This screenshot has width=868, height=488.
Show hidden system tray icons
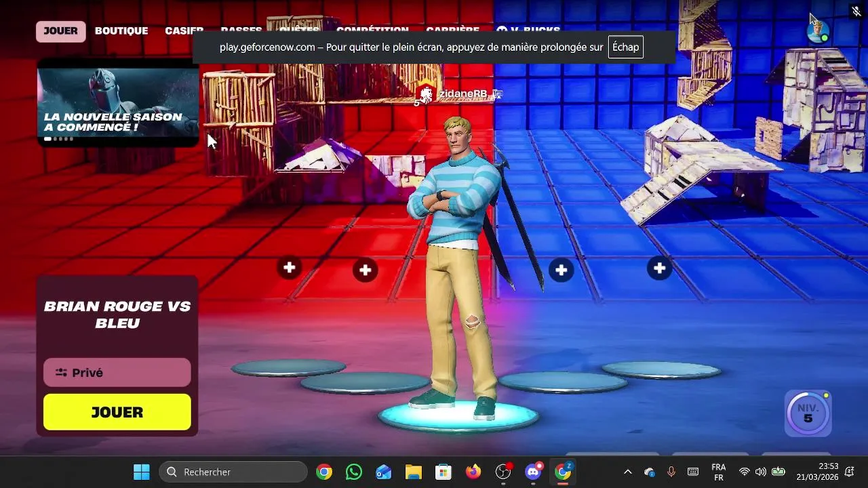point(628,472)
